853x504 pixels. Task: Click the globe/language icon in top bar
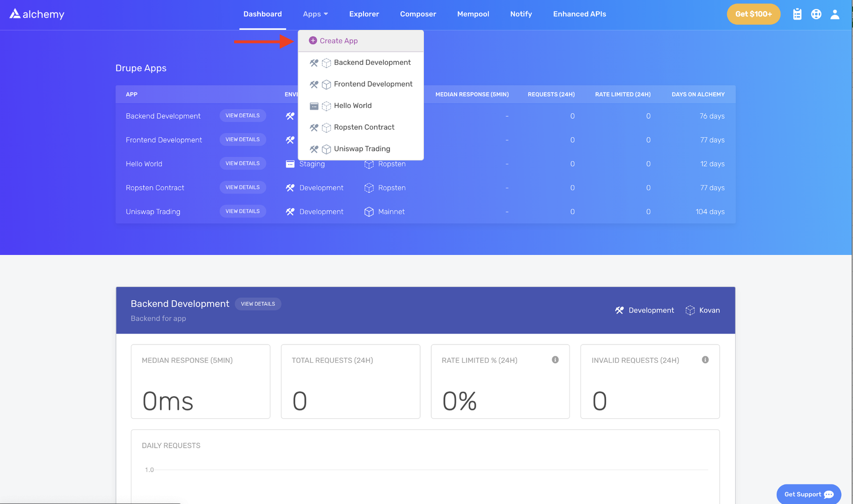click(817, 13)
